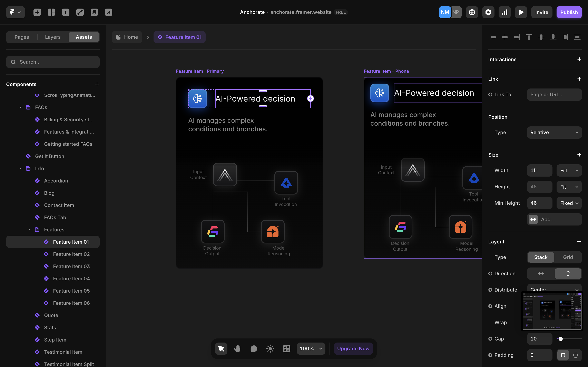The height and width of the screenshot is (367, 588).
Task: Open the CMS database icon
Action: point(94,12)
